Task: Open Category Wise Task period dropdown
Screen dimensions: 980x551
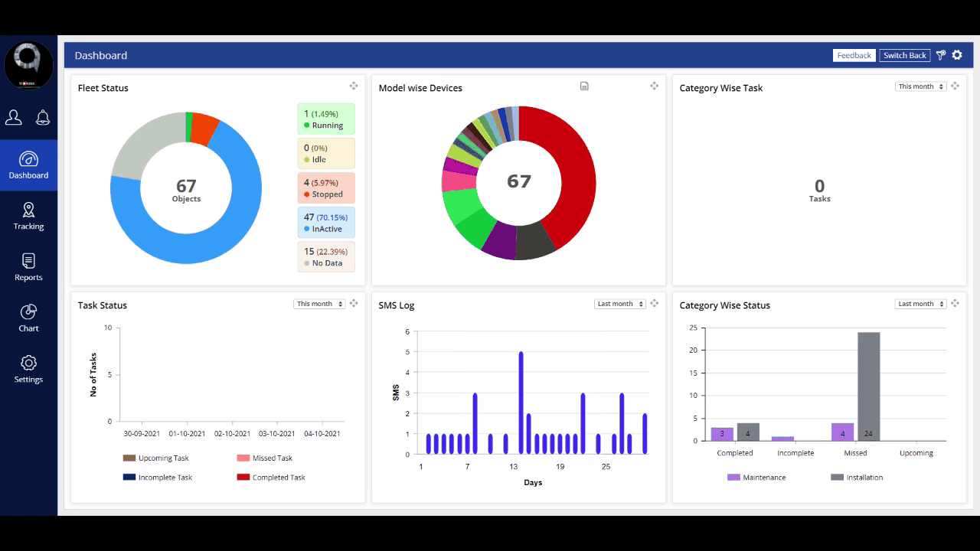Action: pos(920,86)
